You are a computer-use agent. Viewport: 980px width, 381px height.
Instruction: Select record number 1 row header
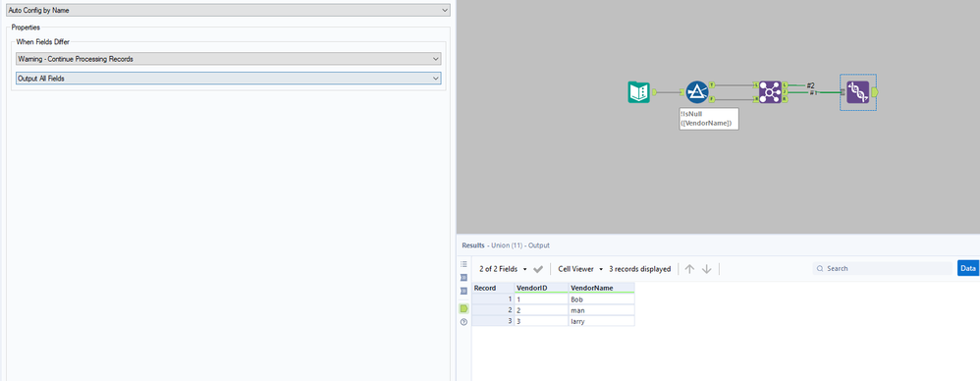(493, 299)
